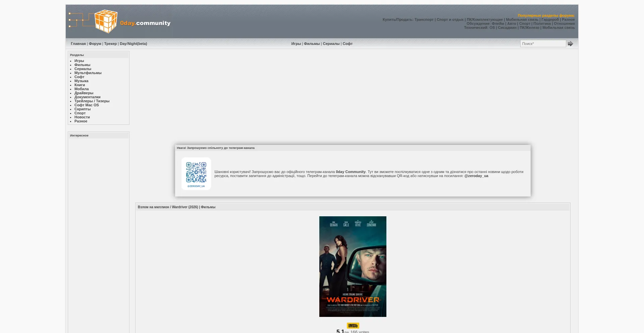Image resolution: width=644 pixels, height=333 pixels.
Task: Open OS technical forum link
Action: [492, 27]
